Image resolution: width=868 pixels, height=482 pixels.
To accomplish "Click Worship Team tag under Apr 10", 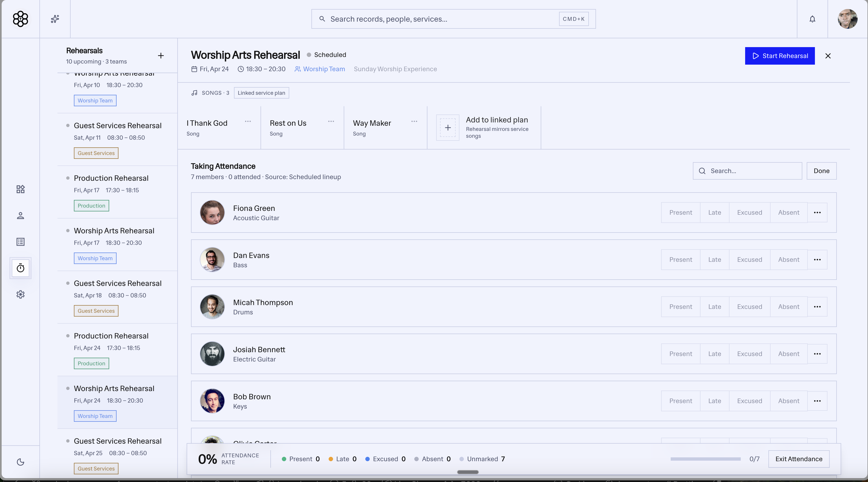I will click(95, 101).
